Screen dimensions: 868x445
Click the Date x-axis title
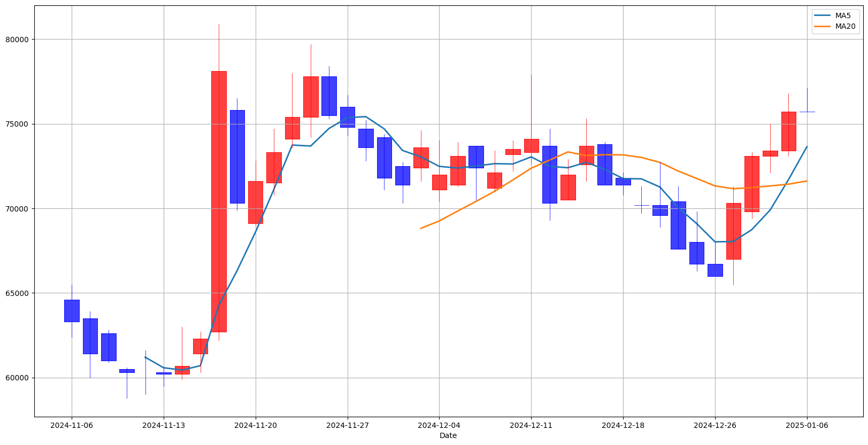pyautogui.click(x=448, y=436)
